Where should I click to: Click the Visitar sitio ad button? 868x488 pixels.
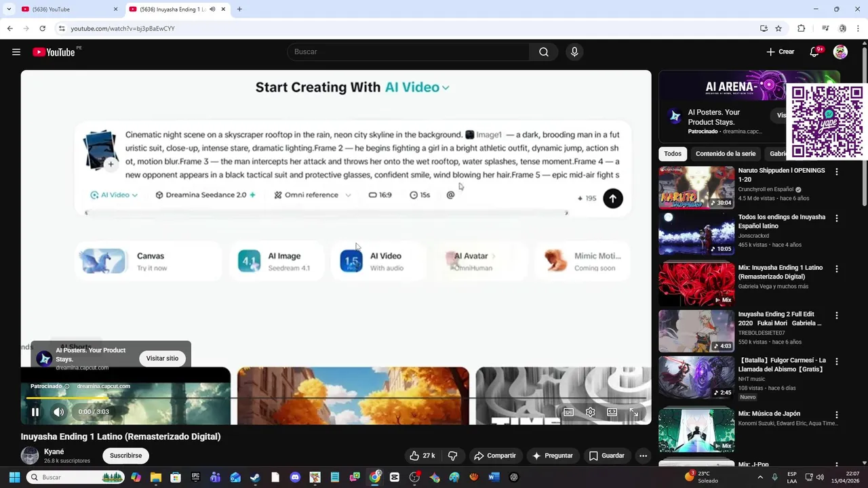click(x=162, y=359)
